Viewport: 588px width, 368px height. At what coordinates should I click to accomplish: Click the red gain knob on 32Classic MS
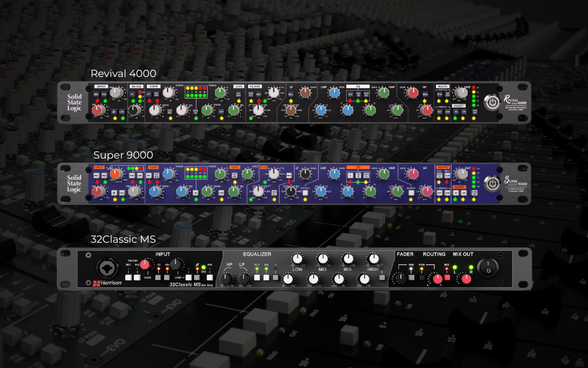(x=145, y=264)
